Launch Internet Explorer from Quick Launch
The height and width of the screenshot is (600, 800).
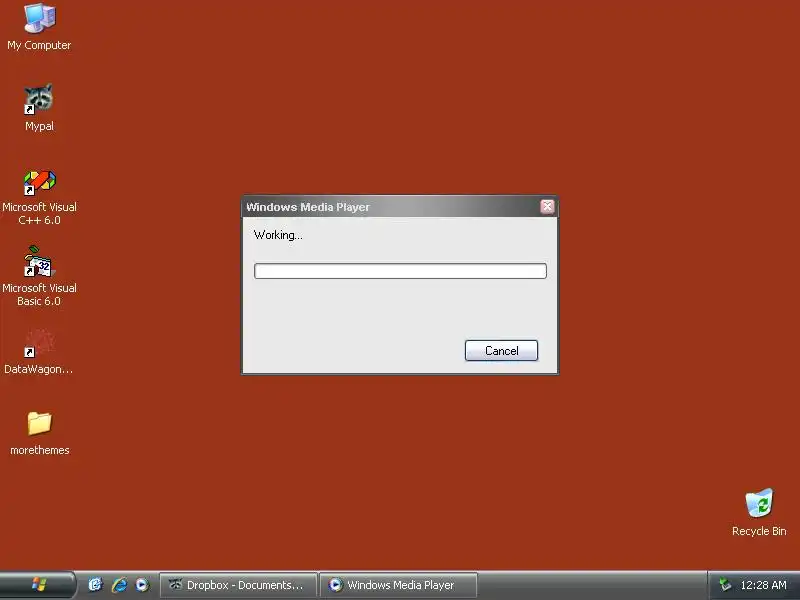click(119, 585)
